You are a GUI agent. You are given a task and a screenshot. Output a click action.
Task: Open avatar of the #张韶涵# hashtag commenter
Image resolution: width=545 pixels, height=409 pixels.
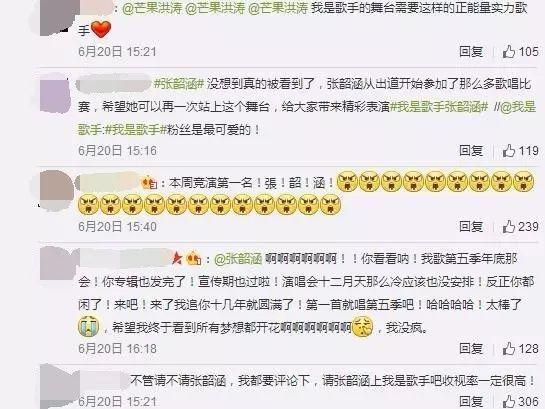pos(55,92)
